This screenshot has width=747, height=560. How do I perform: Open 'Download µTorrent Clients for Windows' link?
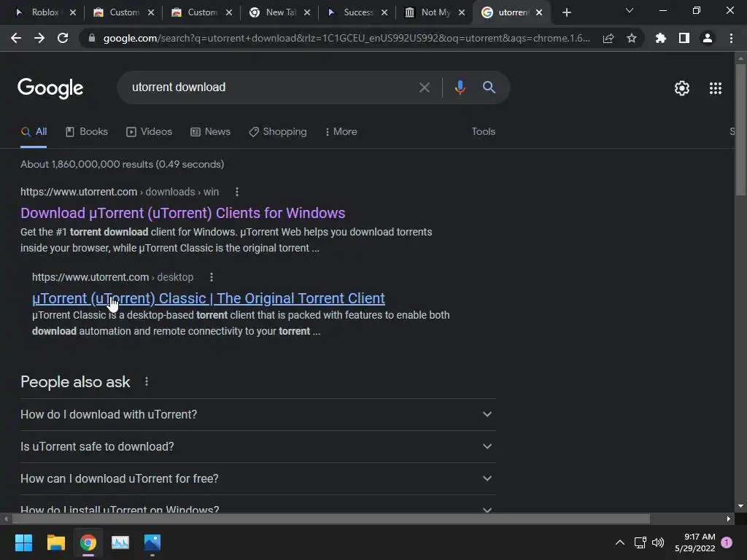pos(183,213)
